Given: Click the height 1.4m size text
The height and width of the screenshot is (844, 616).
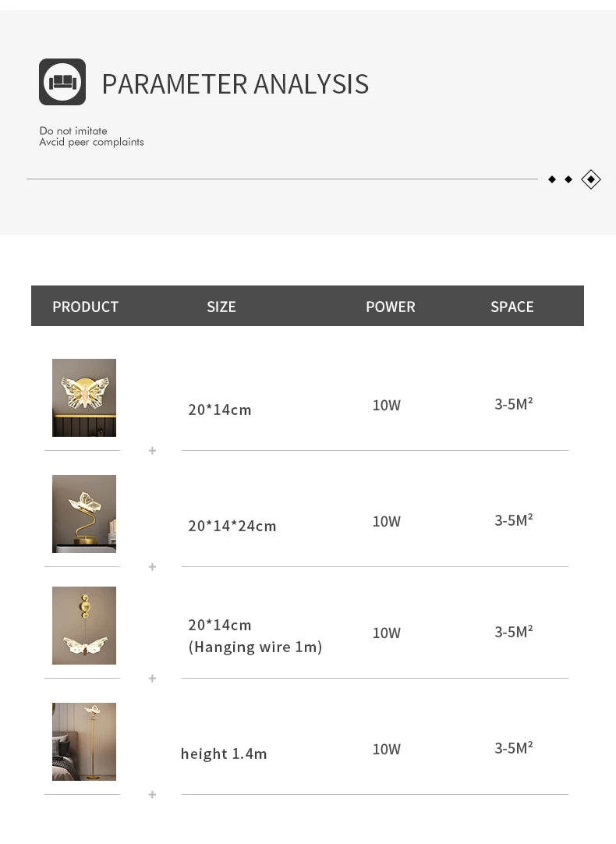Looking at the screenshot, I should [224, 754].
